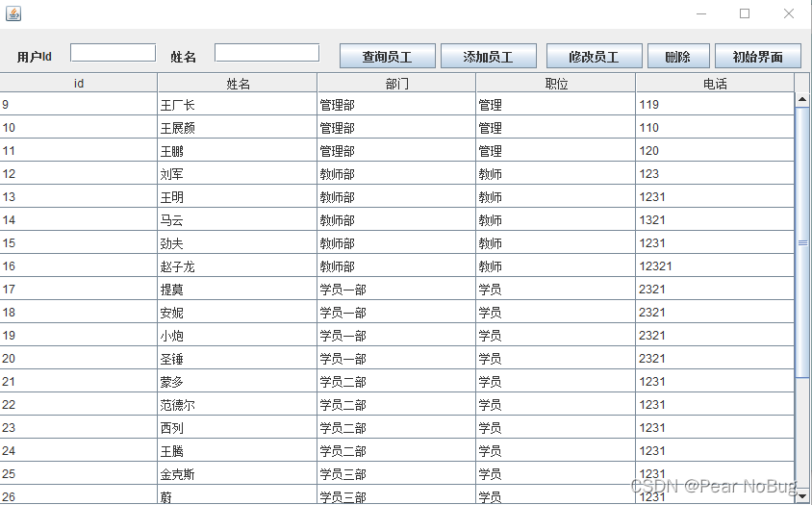The height and width of the screenshot is (505, 812).
Task: Select the name cell 王明
Action: click(238, 197)
